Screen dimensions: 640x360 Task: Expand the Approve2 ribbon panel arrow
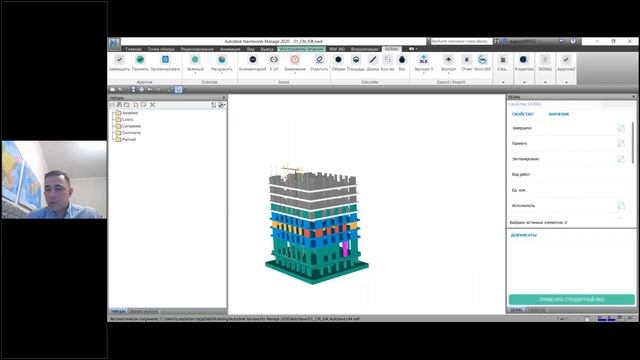[x=566, y=82]
